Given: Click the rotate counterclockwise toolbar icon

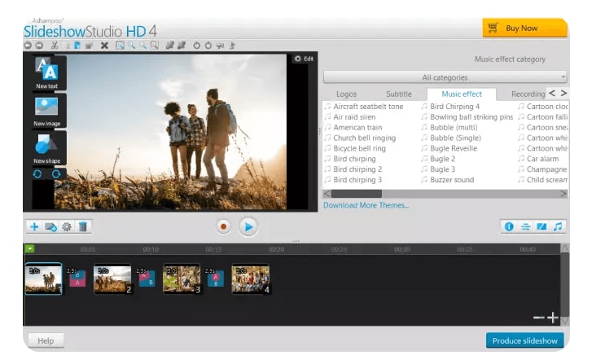Looking at the screenshot, I should [x=196, y=46].
